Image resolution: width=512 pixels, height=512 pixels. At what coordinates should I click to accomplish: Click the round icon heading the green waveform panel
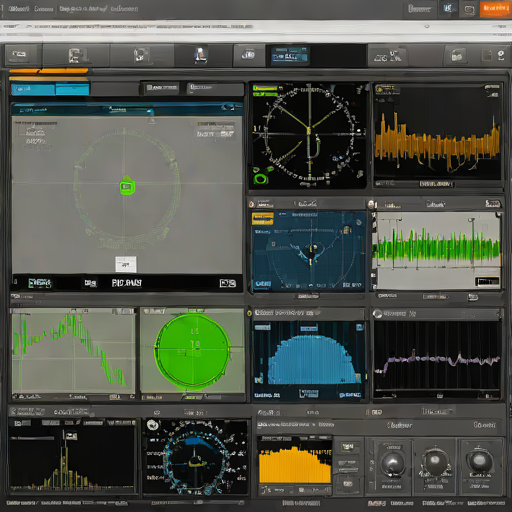point(371,204)
